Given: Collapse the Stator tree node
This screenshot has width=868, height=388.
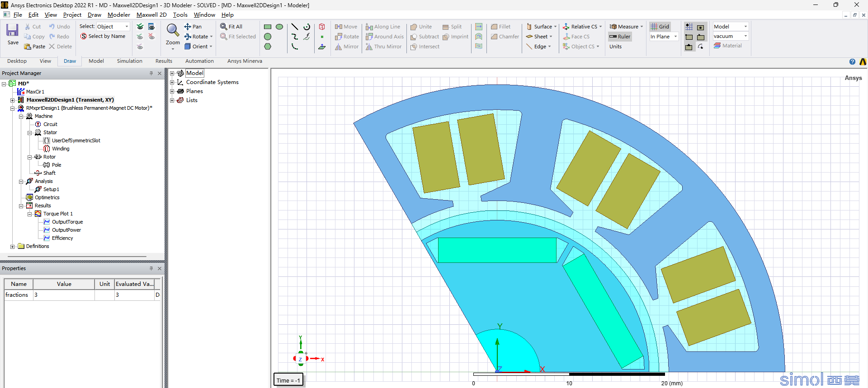Looking at the screenshot, I should (30, 132).
